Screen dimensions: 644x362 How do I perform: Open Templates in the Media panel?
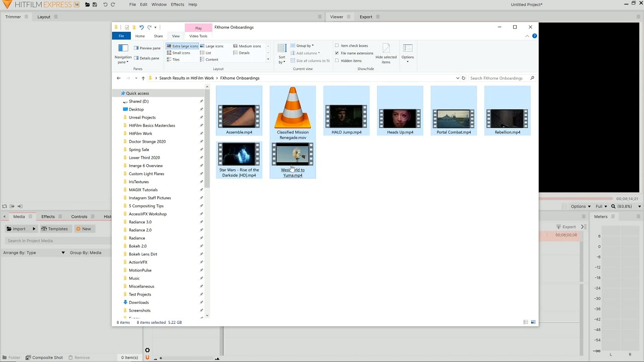point(55,229)
